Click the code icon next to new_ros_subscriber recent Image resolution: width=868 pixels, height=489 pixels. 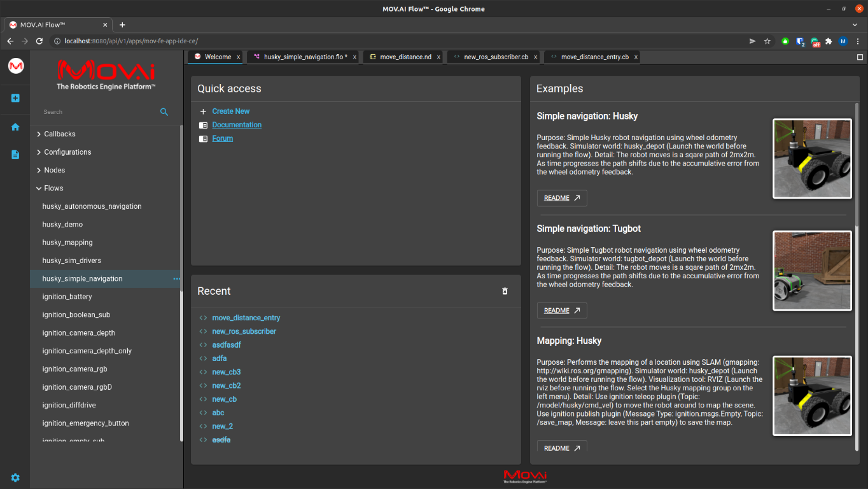[203, 331]
